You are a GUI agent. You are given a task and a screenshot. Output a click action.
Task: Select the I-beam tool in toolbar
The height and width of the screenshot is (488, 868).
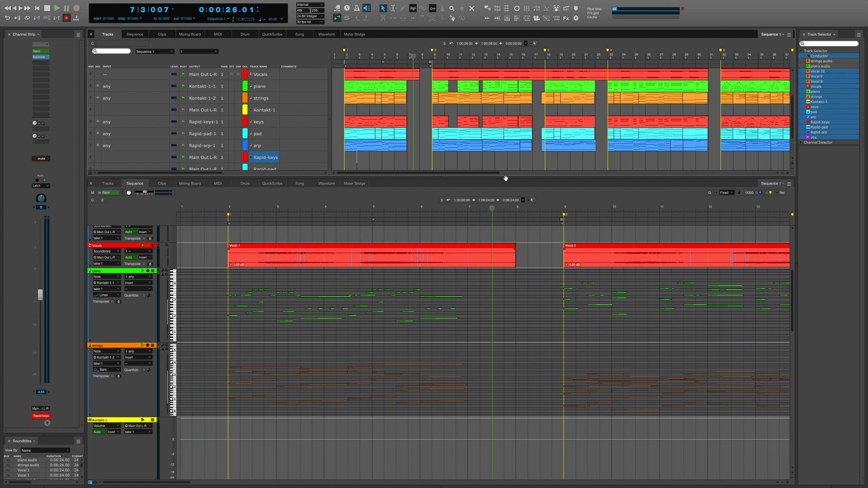click(393, 8)
